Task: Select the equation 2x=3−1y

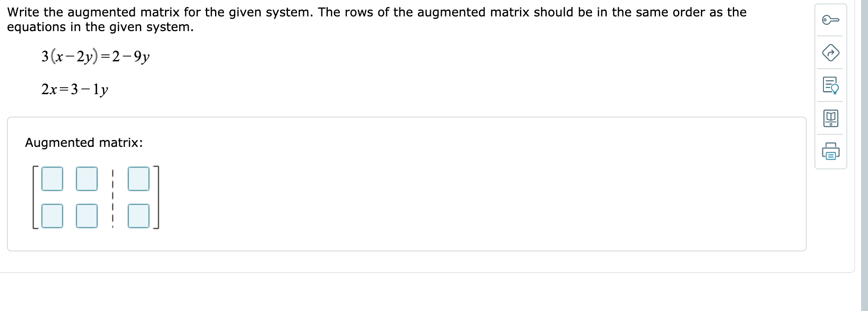Action: click(x=74, y=89)
